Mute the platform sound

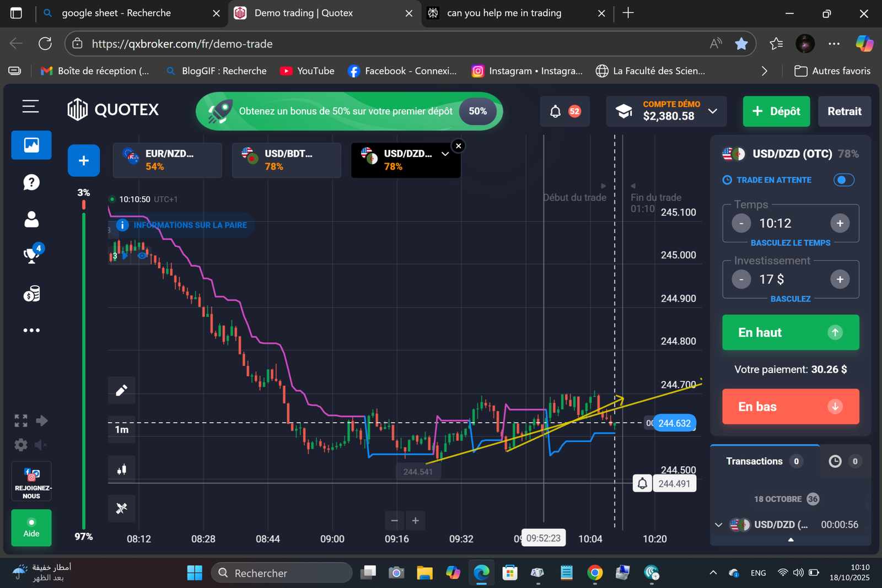click(x=41, y=445)
